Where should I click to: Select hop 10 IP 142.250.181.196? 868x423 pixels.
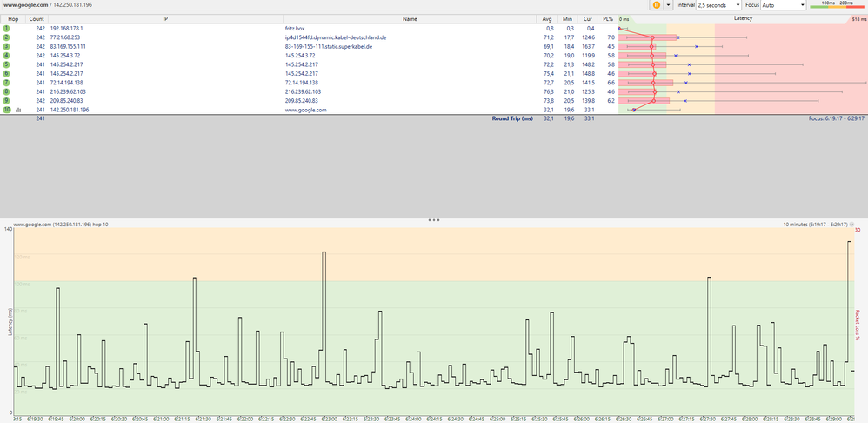point(70,110)
